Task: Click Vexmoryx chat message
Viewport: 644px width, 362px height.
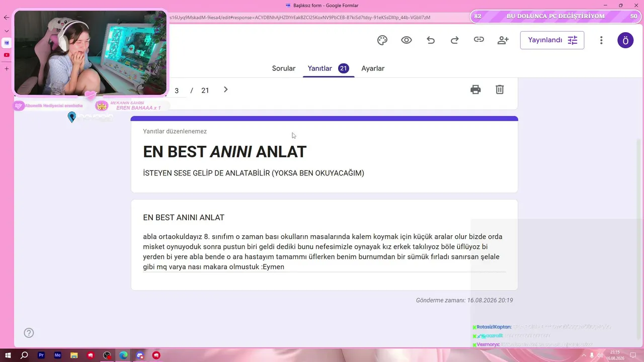Action: tap(532, 344)
